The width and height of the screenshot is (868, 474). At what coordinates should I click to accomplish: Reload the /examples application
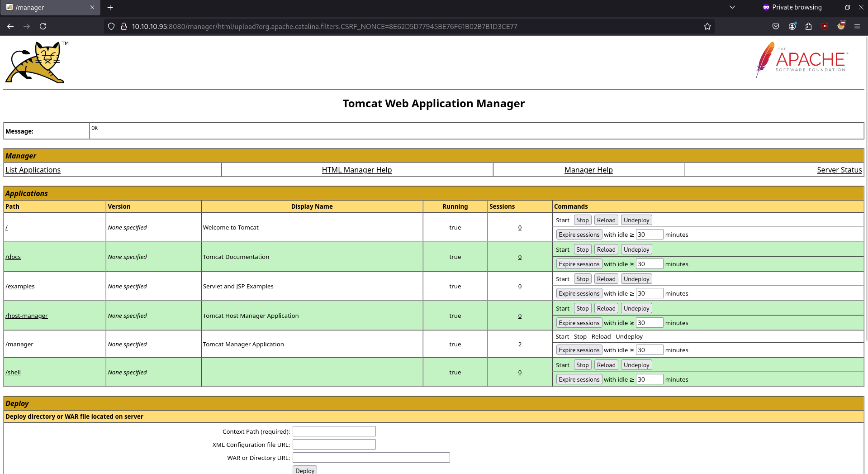click(x=606, y=279)
